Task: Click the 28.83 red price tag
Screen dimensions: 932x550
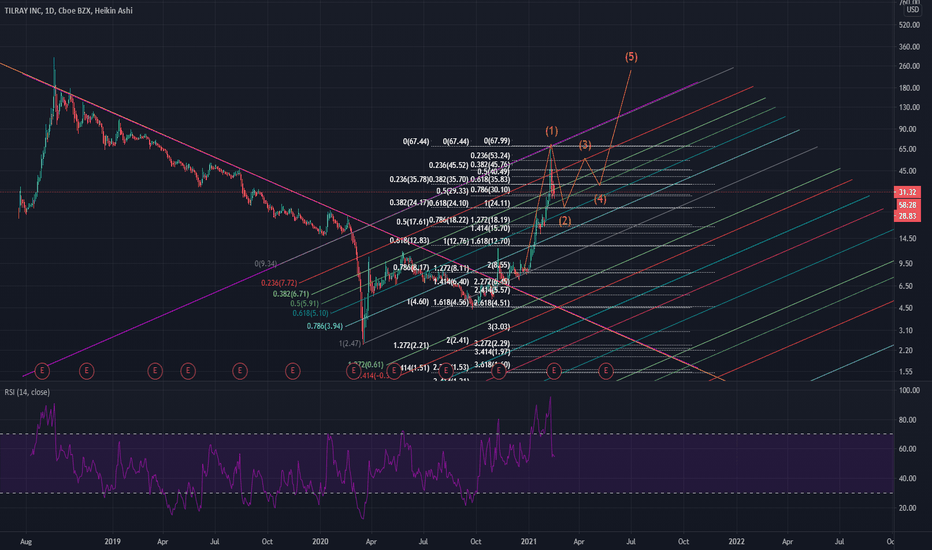Action: point(907,216)
